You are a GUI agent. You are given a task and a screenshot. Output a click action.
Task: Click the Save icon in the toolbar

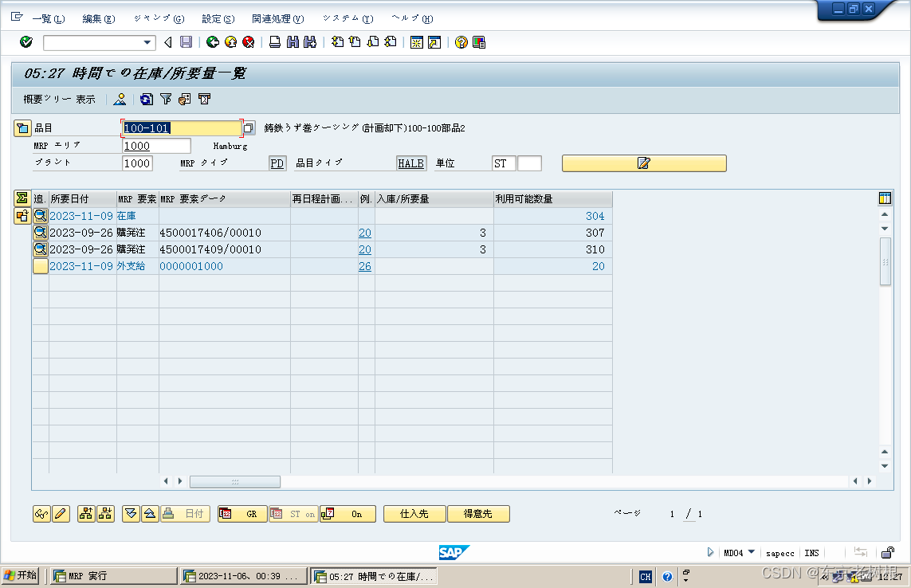(186, 42)
